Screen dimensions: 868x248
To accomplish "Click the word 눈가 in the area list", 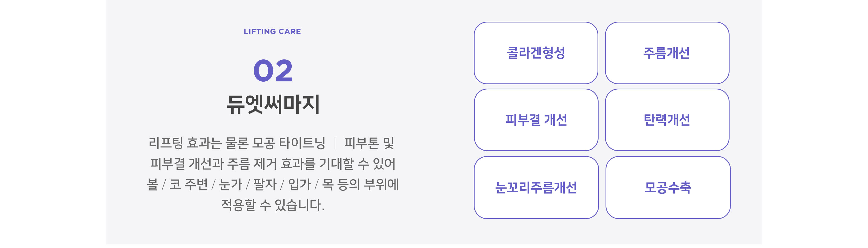I will pos(230,184).
